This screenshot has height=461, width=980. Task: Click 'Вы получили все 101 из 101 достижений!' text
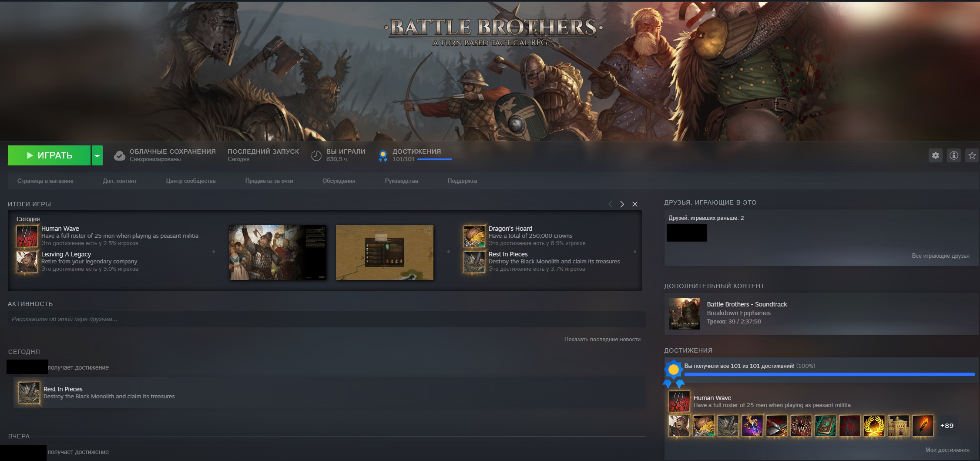(x=739, y=366)
